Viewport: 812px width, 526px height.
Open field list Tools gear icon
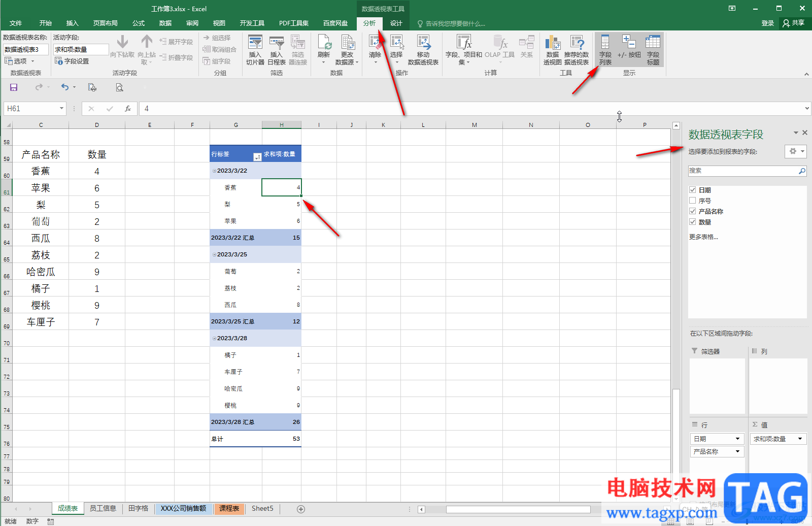coord(795,151)
